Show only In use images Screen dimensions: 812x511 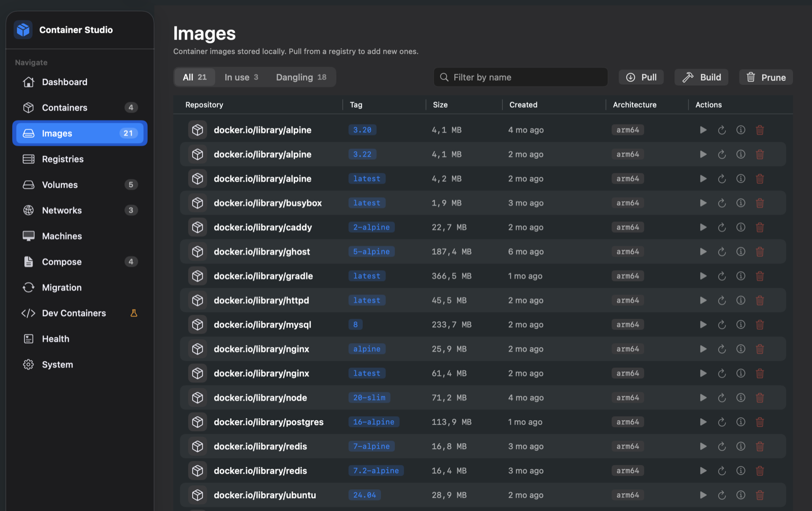[x=242, y=77]
